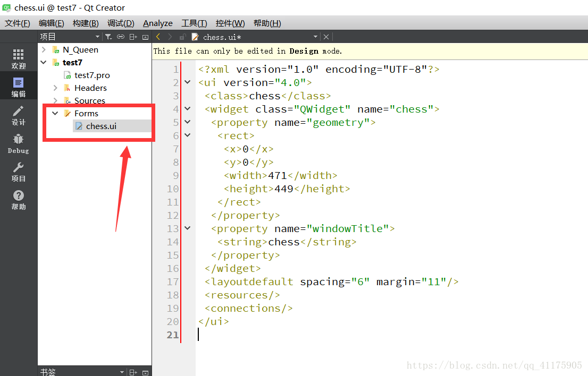Select the test7 project item
This screenshot has height=376, width=588.
72,63
